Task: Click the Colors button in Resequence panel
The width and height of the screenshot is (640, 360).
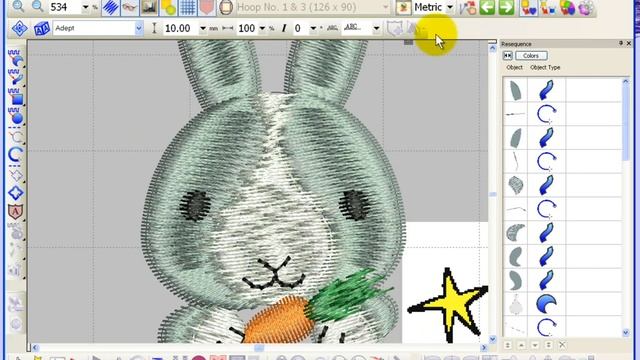Action: (x=531, y=56)
